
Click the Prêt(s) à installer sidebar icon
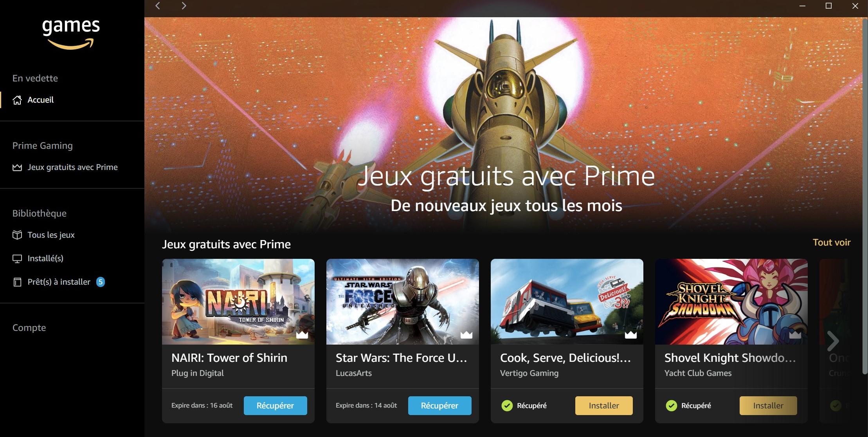tap(17, 282)
